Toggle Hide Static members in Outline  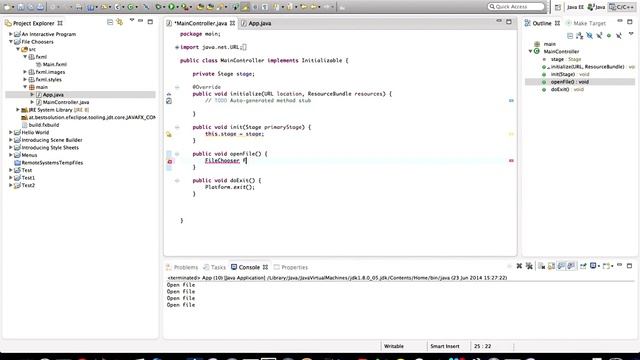point(599,36)
